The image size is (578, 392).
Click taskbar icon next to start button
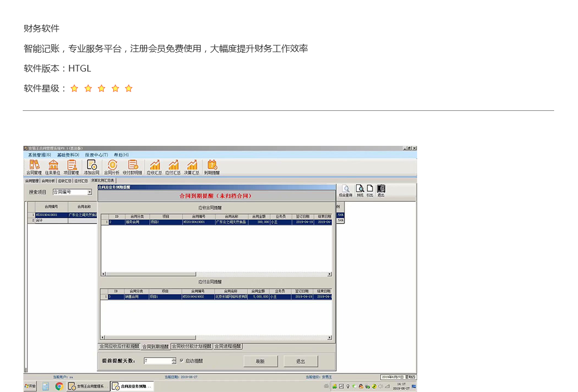(45, 386)
